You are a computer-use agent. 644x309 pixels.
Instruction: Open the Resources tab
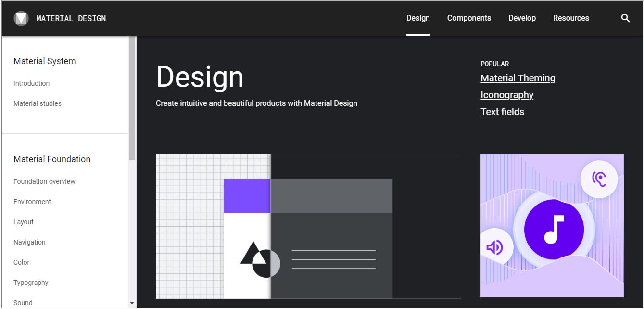[x=571, y=18]
